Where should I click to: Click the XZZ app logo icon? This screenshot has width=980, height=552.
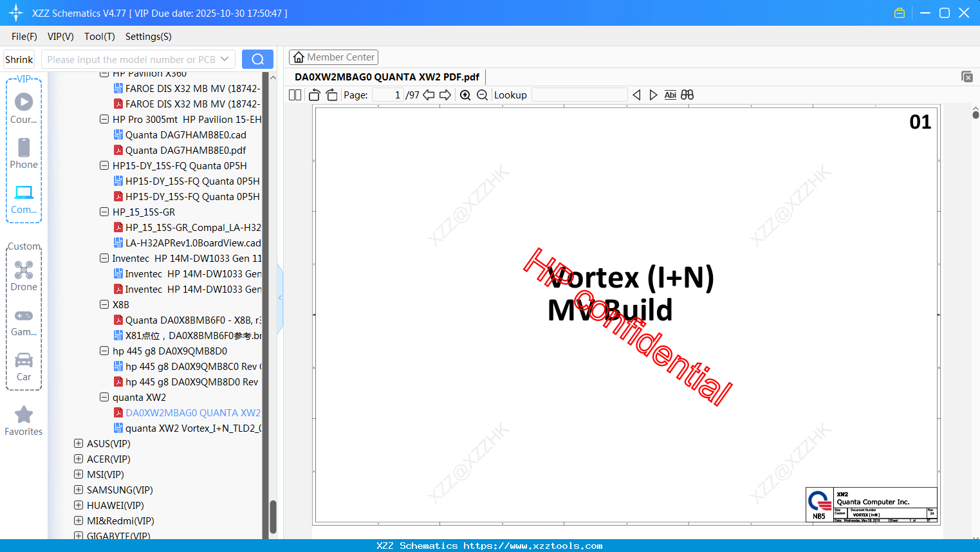16,13
